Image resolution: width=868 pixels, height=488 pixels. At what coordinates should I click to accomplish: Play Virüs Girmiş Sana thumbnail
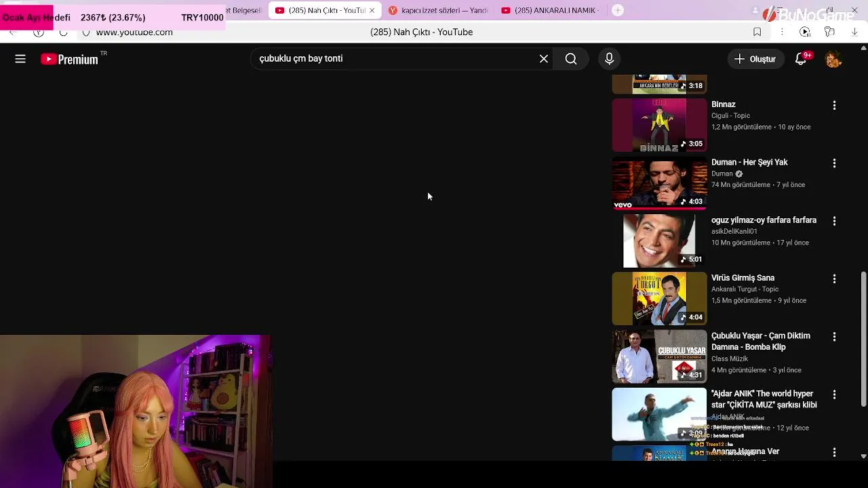point(659,299)
